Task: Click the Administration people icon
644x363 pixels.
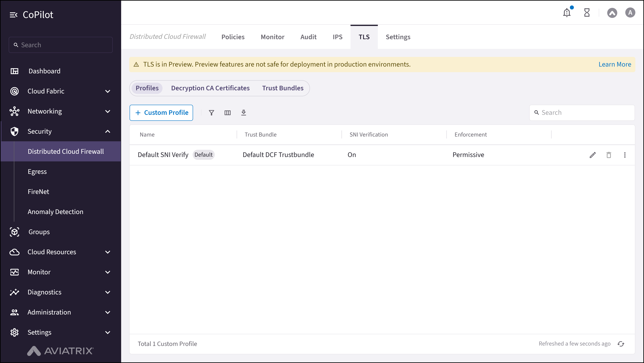Action: [x=15, y=312]
